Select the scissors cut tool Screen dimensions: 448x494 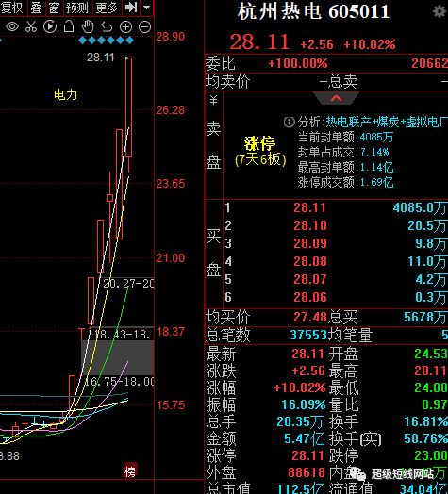(31, 26)
